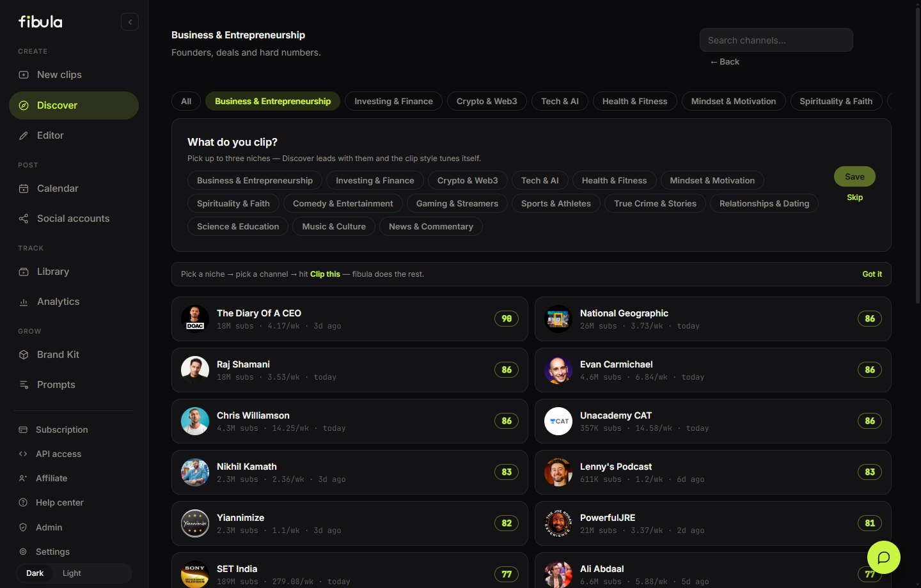Select Spirituality & Faith filter tab
The height and width of the screenshot is (588, 921).
(x=836, y=101)
